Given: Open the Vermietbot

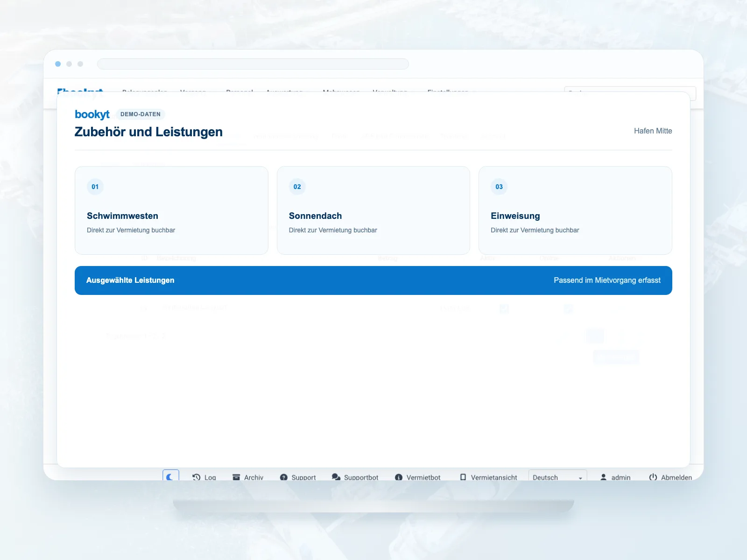Looking at the screenshot, I should tap(417, 477).
